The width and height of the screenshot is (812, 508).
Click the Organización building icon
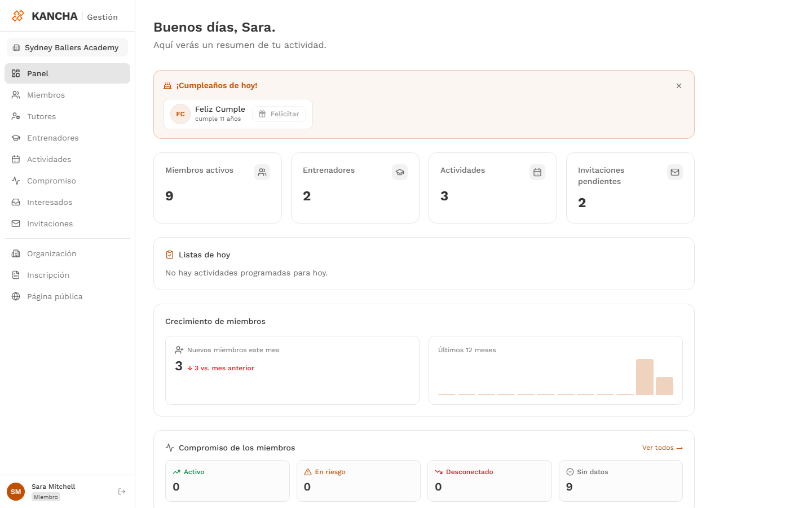pyautogui.click(x=16, y=253)
